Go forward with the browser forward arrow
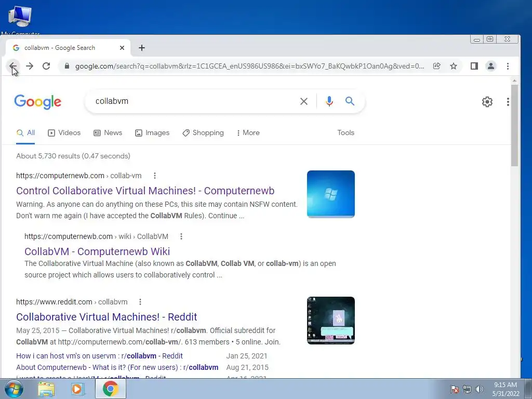The image size is (532, 399). (x=30, y=66)
